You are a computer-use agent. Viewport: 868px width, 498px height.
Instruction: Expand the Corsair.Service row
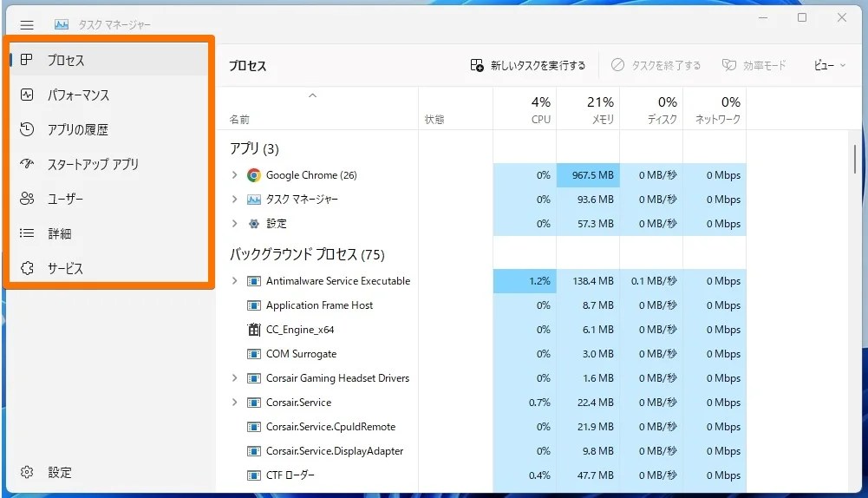tap(235, 403)
